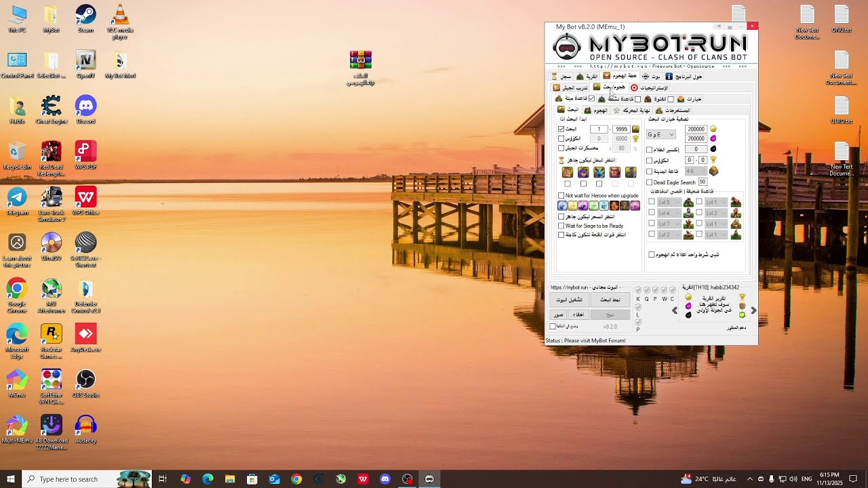Select the UltraISO desktop icon

point(52,247)
